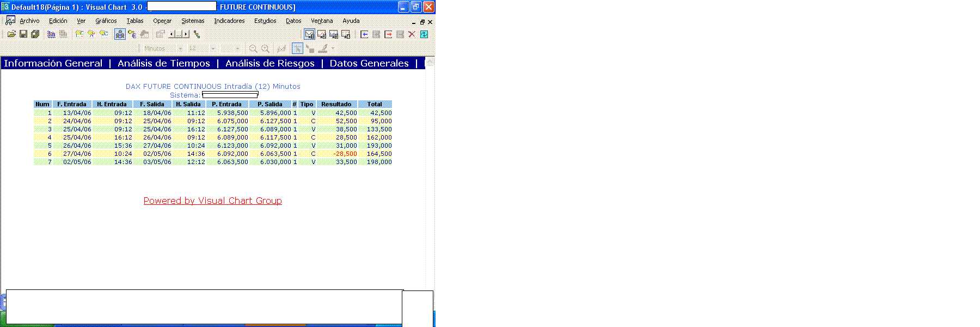Screen dimensions: 980x327
Task: Click the zoom out magnifier icon
Action: click(253, 49)
